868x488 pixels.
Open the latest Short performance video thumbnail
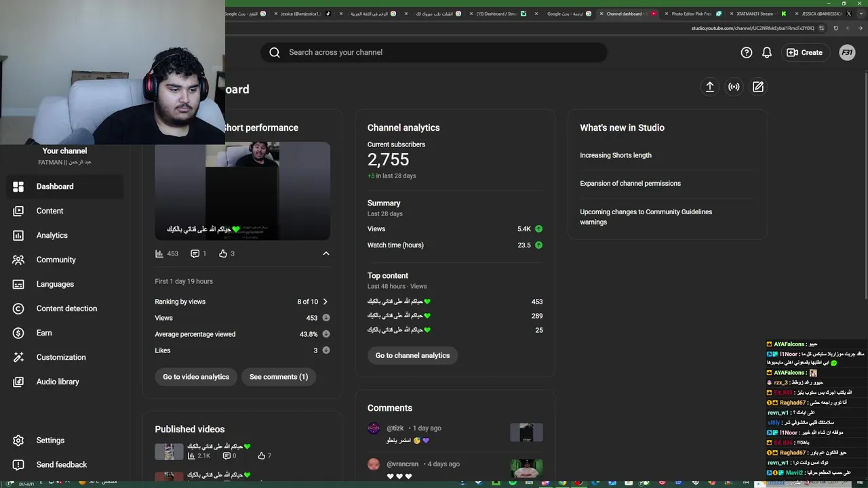click(243, 191)
